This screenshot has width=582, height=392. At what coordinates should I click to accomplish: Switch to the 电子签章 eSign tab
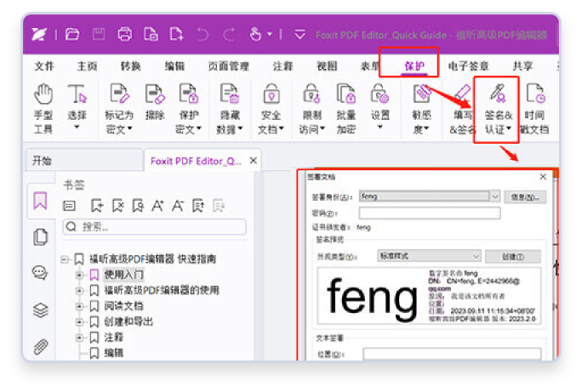[469, 66]
